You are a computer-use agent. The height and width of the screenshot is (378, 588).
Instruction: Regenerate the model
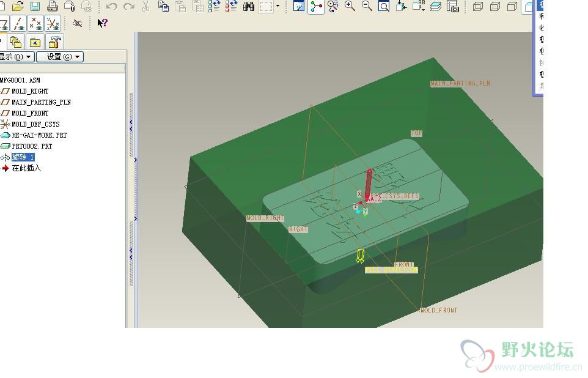[214, 6]
